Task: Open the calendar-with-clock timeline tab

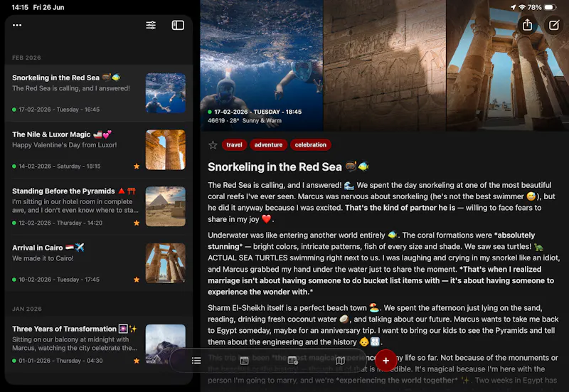Action: (x=292, y=361)
